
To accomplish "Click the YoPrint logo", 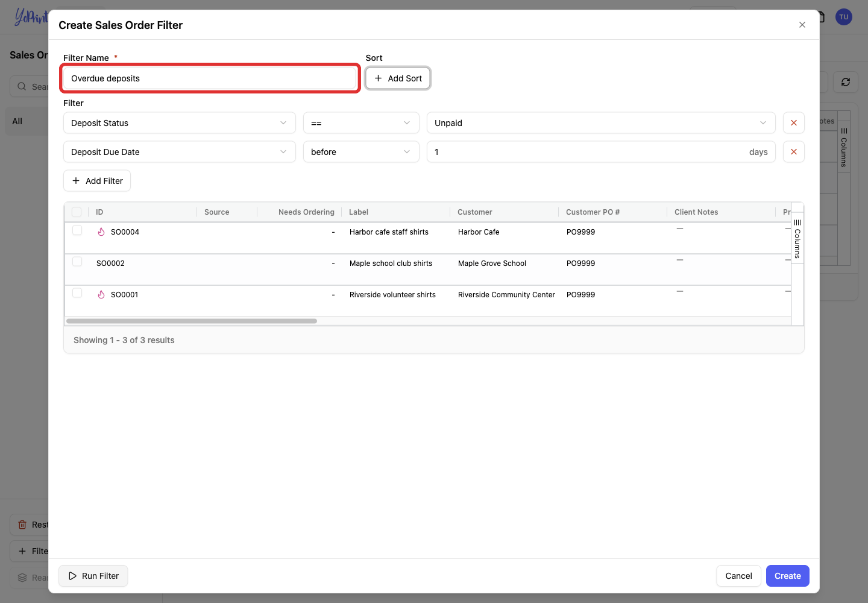I will (31, 17).
